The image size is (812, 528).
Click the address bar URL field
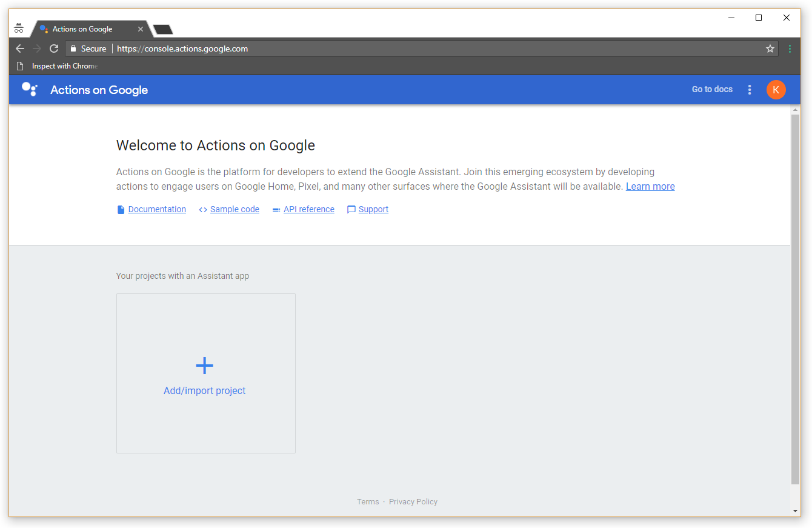point(424,48)
